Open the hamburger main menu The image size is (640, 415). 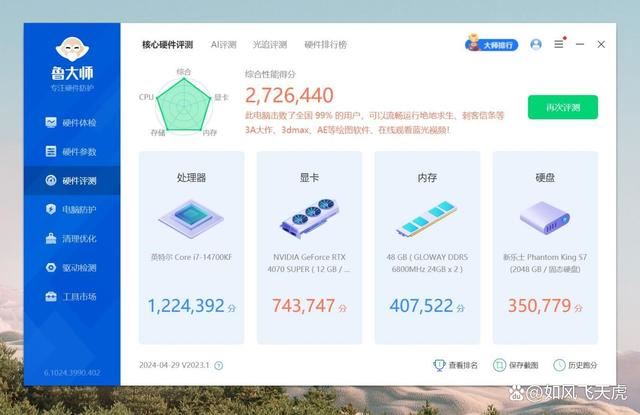click(559, 45)
